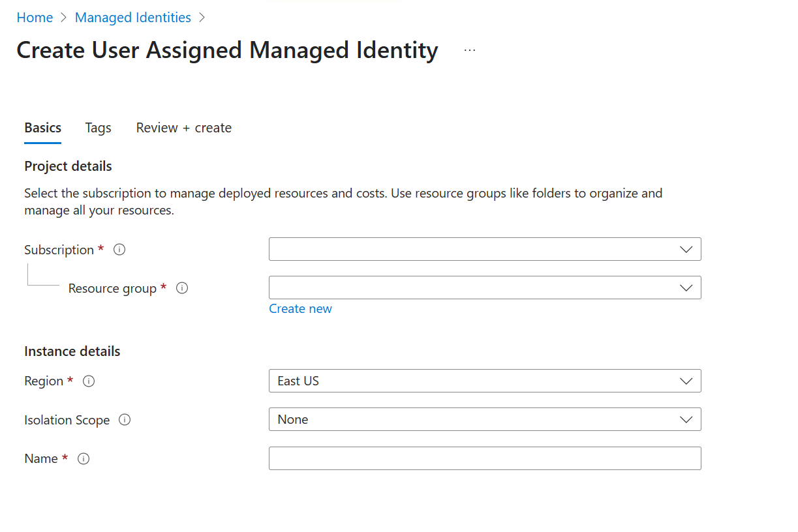Expand the Subscription dropdown
This screenshot has width=798, height=532.
click(485, 249)
